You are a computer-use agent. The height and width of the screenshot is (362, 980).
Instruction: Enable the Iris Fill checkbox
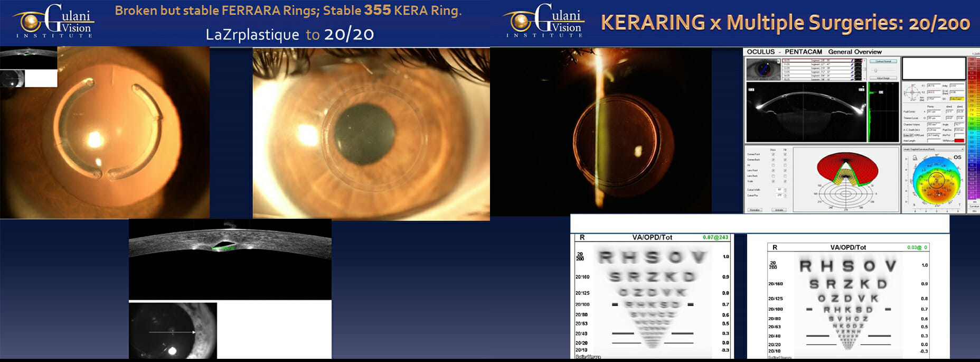click(x=785, y=165)
